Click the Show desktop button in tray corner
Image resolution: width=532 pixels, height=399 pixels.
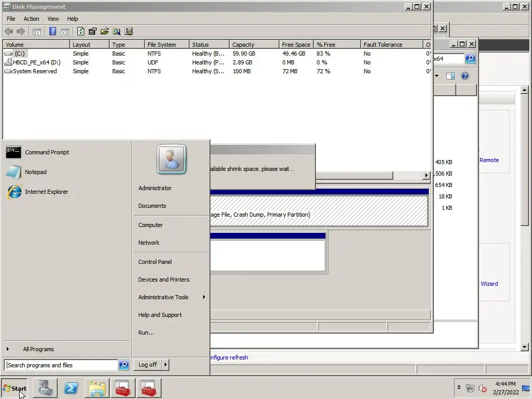pyautogui.click(x=527, y=388)
